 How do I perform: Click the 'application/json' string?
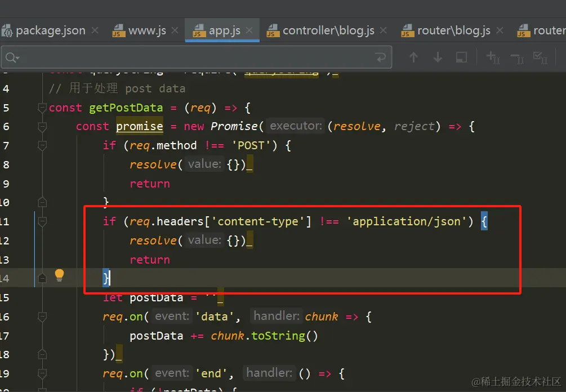[x=407, y=221]
